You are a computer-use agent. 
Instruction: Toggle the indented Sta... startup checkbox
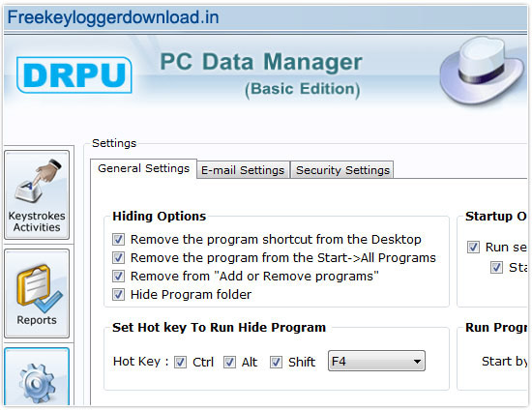[496, 268]
